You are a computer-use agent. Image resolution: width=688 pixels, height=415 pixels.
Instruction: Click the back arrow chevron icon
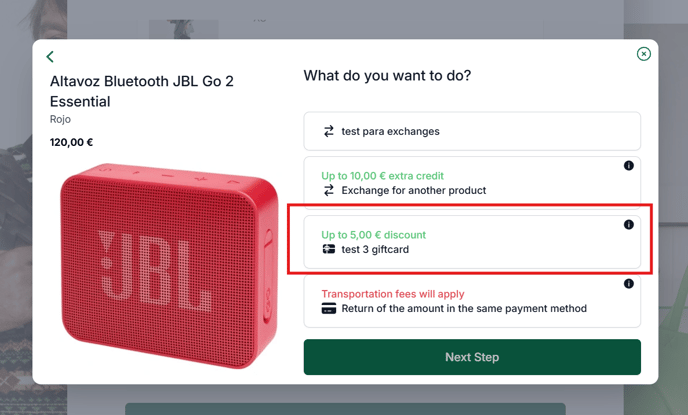pyautogui.click(x=50, y=57)
